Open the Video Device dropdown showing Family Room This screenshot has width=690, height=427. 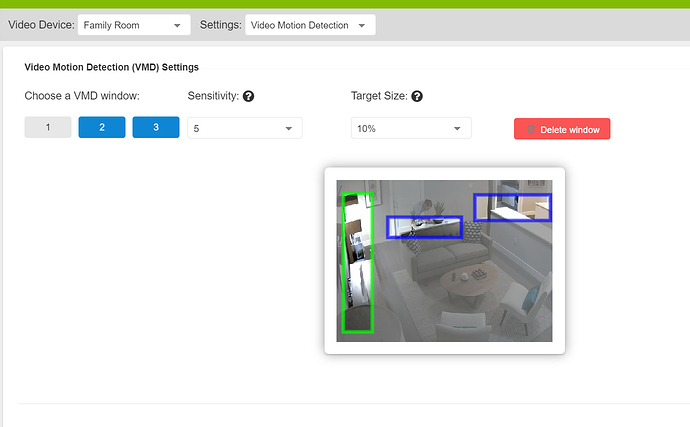[133, 25]
